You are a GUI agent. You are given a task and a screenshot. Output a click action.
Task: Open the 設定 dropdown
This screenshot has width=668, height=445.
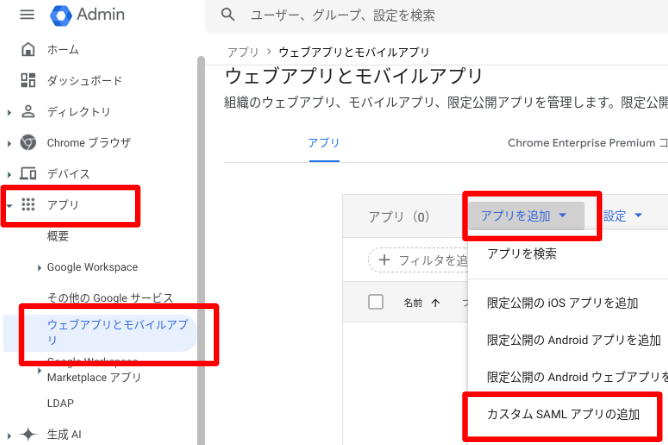622,216
